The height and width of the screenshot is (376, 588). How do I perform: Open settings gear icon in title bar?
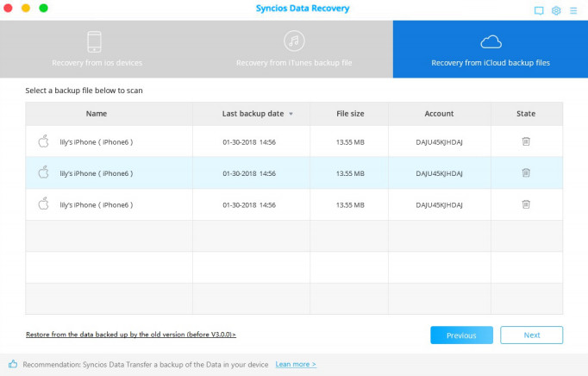click(556, 10)
